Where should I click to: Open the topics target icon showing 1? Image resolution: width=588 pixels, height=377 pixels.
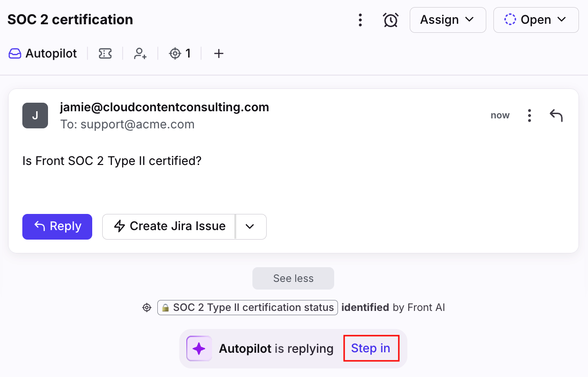point(180,54)
